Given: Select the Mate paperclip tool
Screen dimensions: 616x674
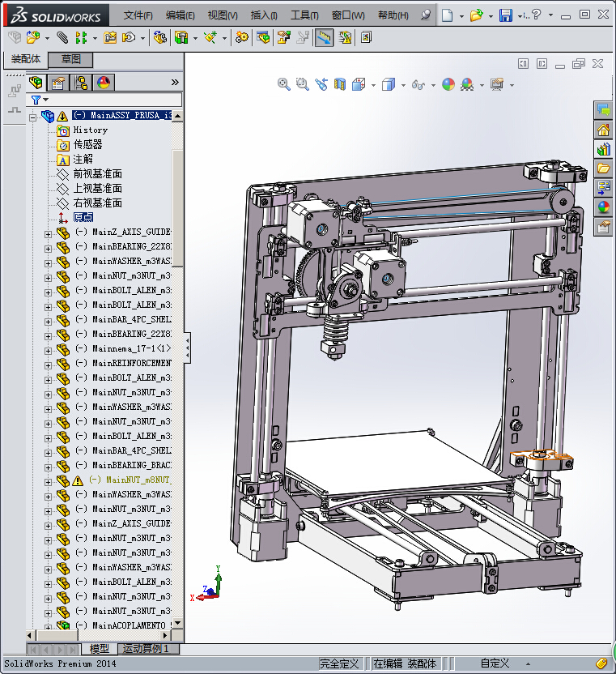Looking at the screenshot, I should (62, 38).
